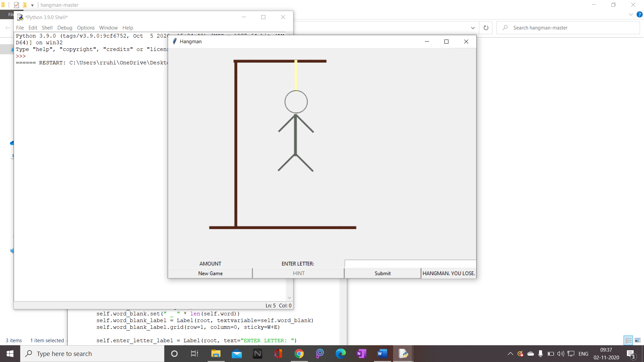Open Microsoft Edge from the taskbar

(341, 354)
